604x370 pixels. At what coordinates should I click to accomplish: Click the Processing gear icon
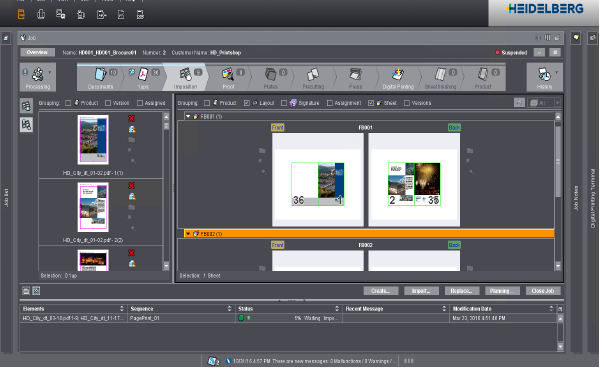point(38,74)
